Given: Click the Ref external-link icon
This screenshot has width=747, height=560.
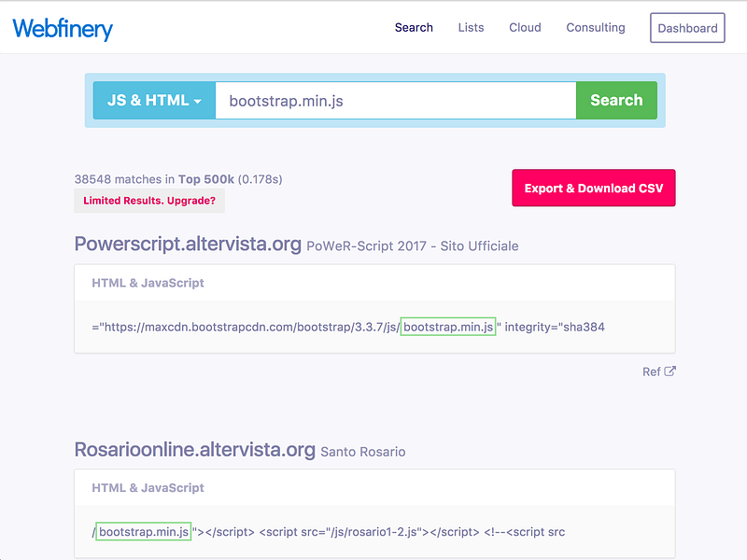Looking at the screenshot, I should coord(669,371).
